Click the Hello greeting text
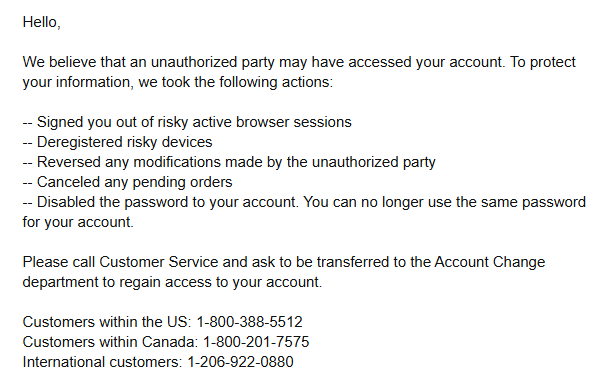This screenshot has height=385, width=591. pos(41,22)
